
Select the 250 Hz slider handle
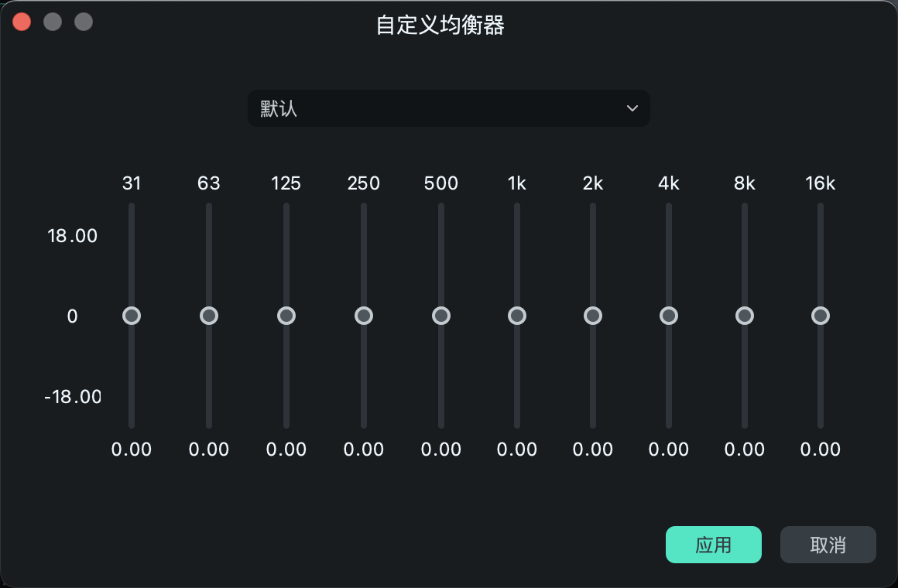[364, 315]
